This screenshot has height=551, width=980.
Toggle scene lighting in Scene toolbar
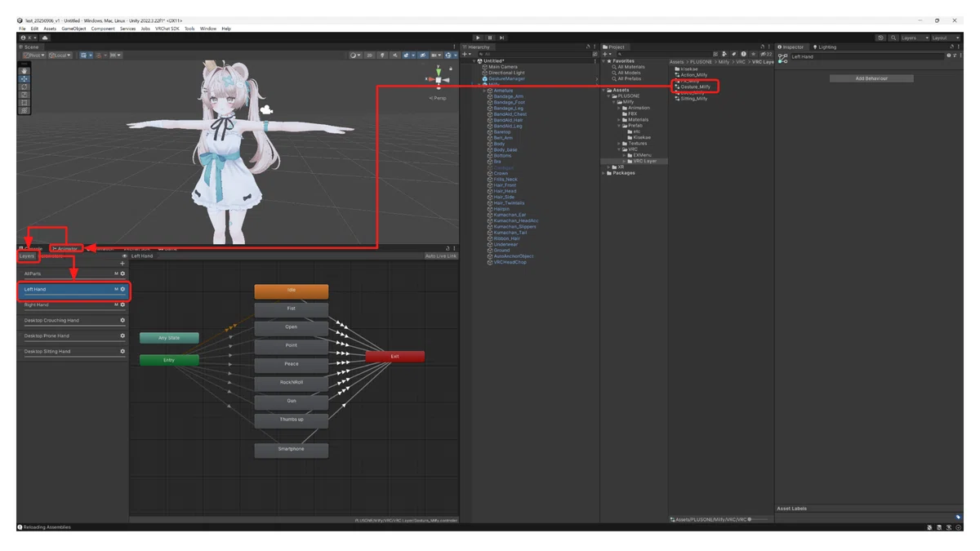point(382,56)
